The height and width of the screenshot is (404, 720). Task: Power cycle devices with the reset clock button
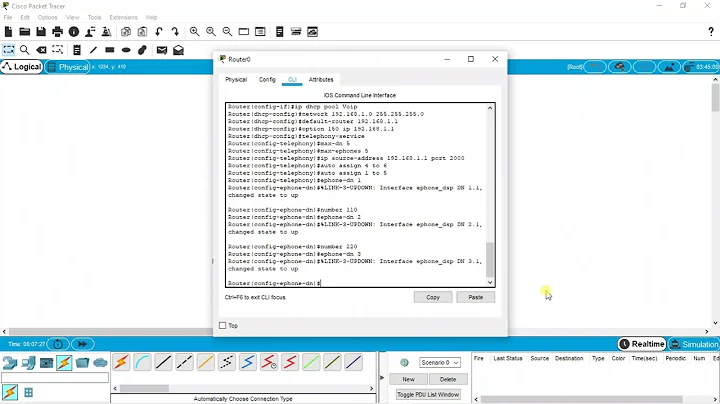pos(58,344)
